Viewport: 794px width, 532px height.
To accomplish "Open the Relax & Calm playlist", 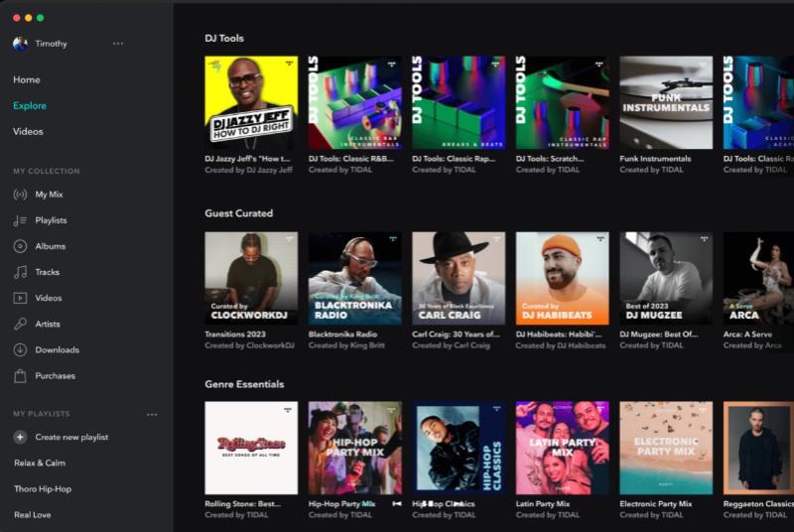I will pyautogui.click(x=40, y=463).
